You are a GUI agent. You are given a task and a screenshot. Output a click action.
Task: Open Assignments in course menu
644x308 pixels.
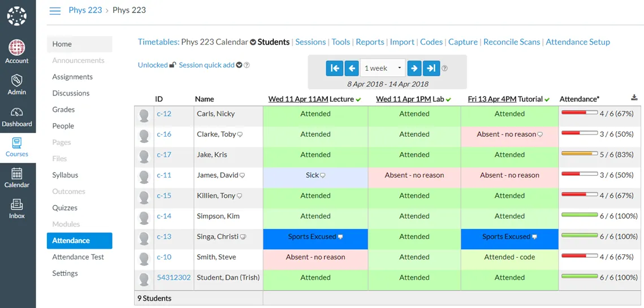72,77
